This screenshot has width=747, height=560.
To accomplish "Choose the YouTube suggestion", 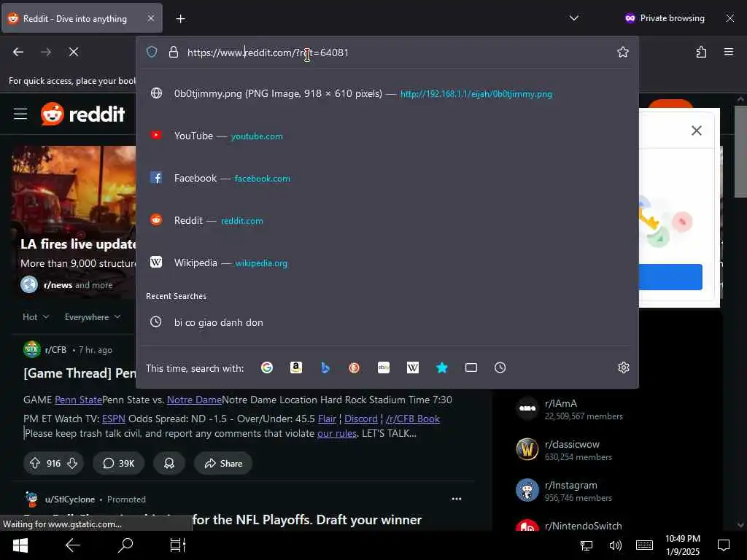I will click(x=387, y=136).
